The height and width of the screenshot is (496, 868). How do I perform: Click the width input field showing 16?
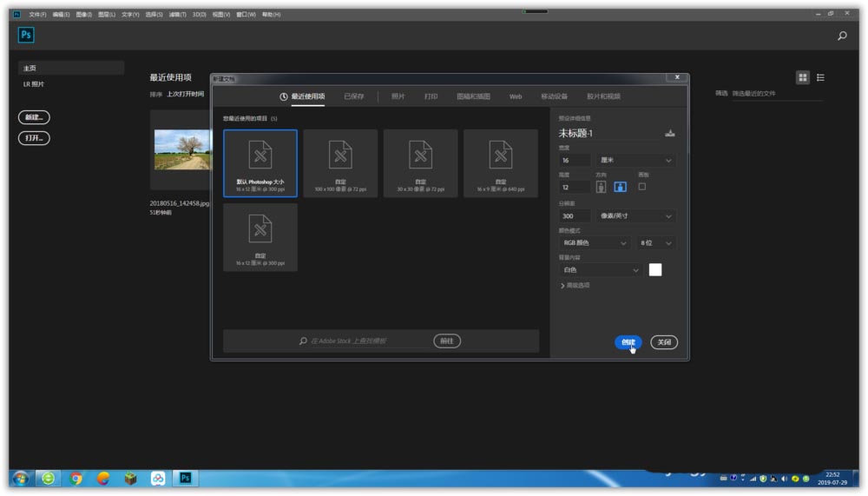pyautogui.click(x=575, y=160)
